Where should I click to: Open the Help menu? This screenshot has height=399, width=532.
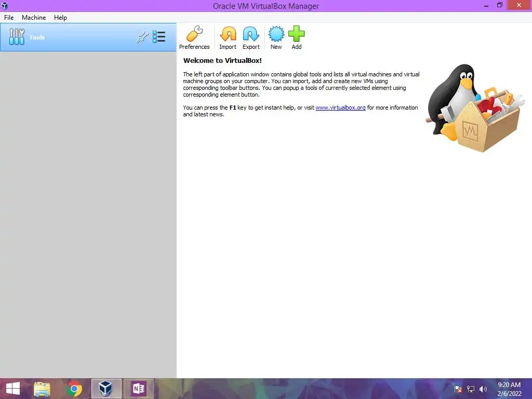point(60,18)
